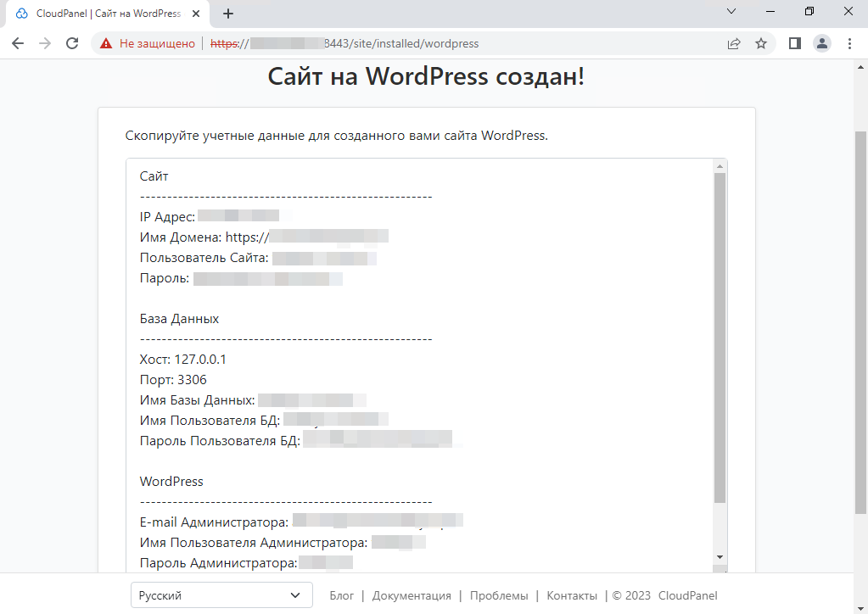Open the 'Русский' language selector
The image size is (868, 614).
[x=221, y=595]
